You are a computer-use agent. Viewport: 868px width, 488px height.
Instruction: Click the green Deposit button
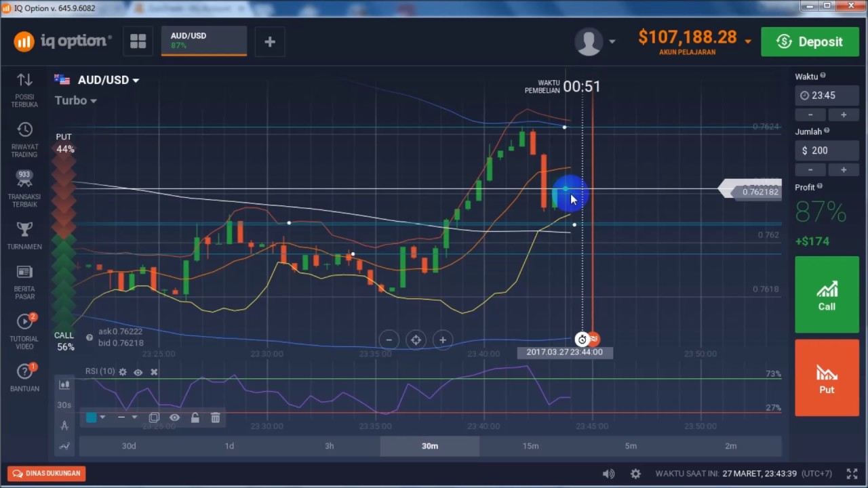pos(810,42)
